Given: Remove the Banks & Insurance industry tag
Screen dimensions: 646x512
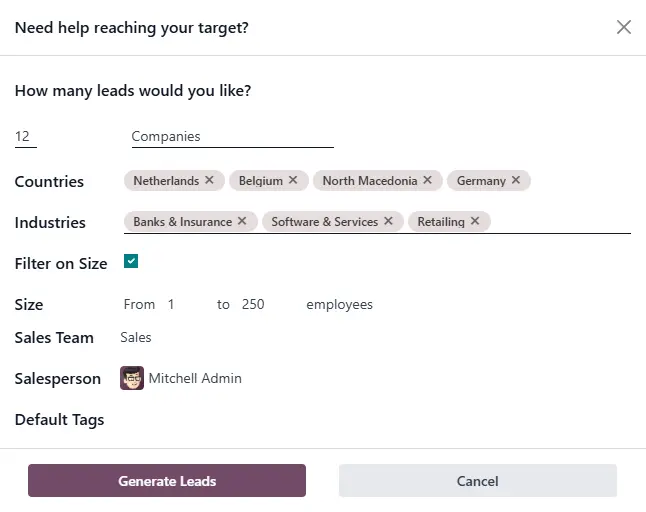Looking at the screenshot, I should coord(242,222).
